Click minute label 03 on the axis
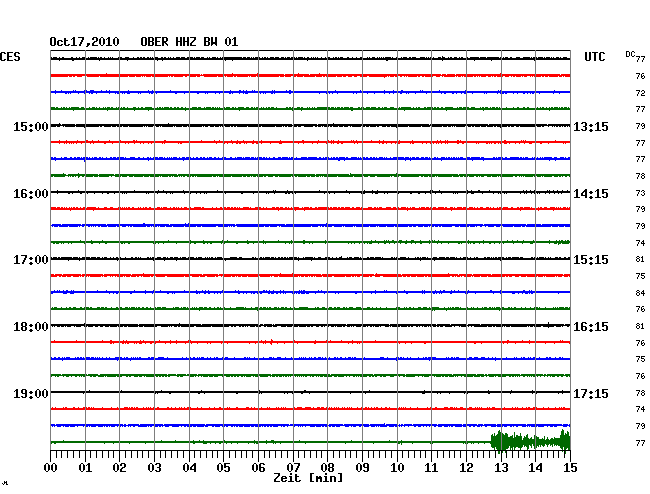Screen dimensions: 650x494 point(154,467)
